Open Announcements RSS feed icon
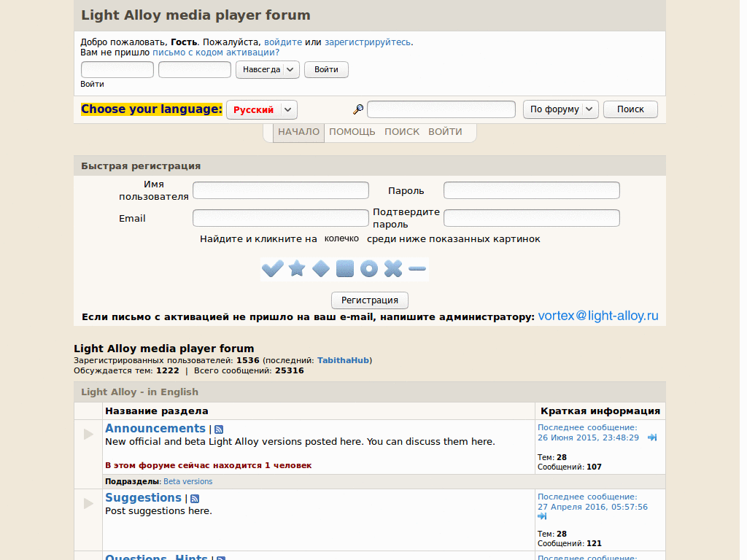Viewport: 747px width, 560px height. click(219, 429)
